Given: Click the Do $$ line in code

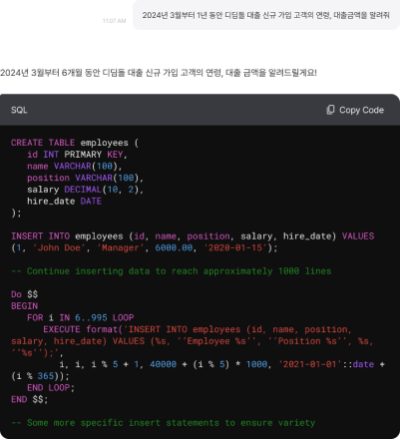Looking at the screenshot, I should click(24, 294).
